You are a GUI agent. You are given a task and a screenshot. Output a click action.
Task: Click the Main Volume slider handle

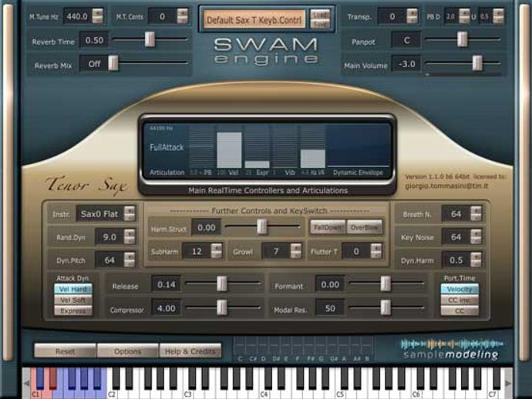[477, 63]
